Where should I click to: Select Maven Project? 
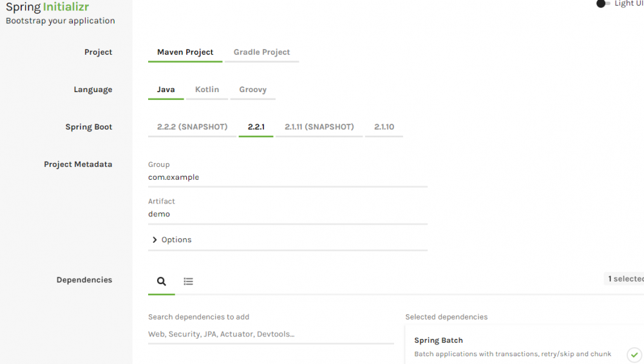click(185, 52)
